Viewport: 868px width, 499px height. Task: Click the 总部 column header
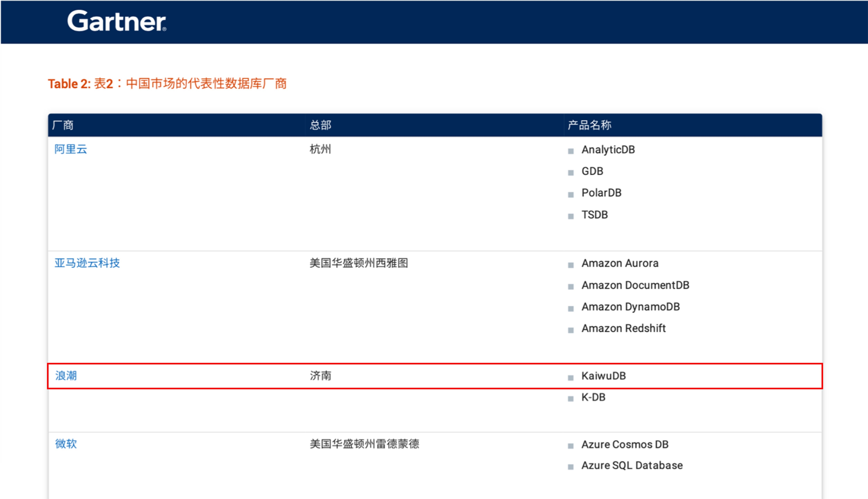[320, 125]
